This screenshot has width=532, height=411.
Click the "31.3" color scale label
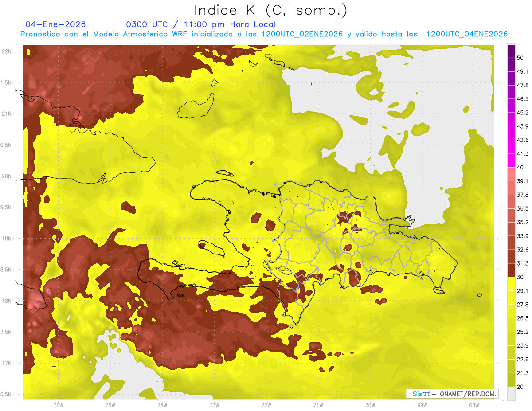click(523, 263)
